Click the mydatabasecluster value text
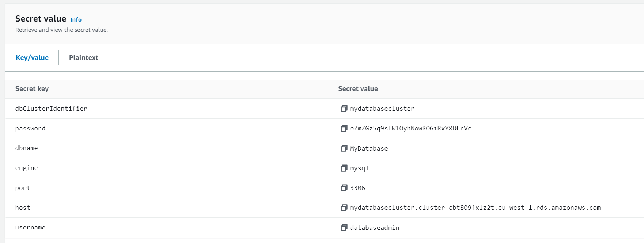 (382, 109)
